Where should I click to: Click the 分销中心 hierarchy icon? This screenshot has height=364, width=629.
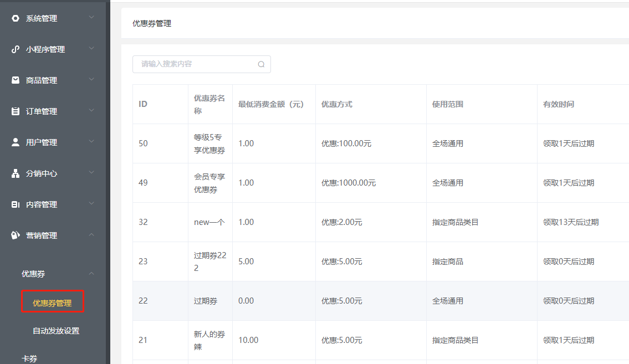coord(16,173)
